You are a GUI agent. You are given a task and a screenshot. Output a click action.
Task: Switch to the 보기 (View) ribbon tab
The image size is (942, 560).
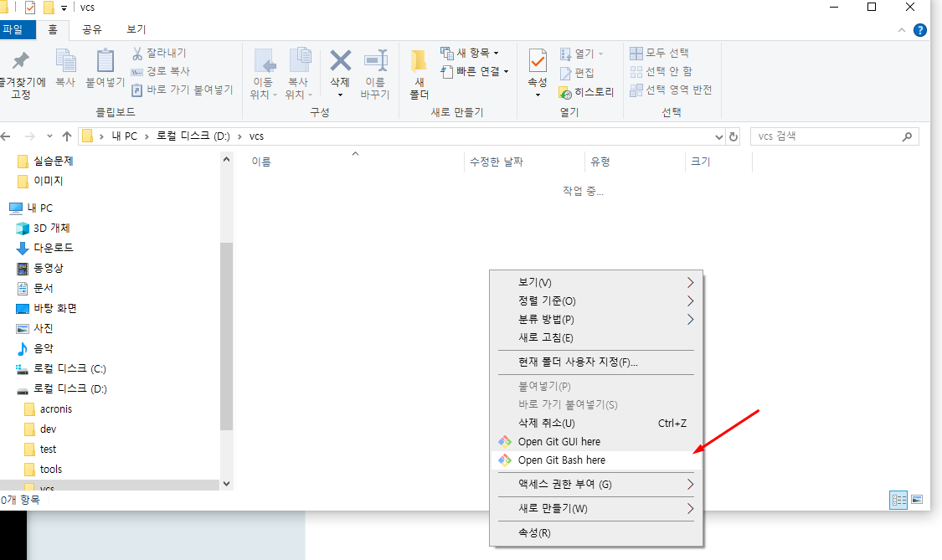point(136,29)
